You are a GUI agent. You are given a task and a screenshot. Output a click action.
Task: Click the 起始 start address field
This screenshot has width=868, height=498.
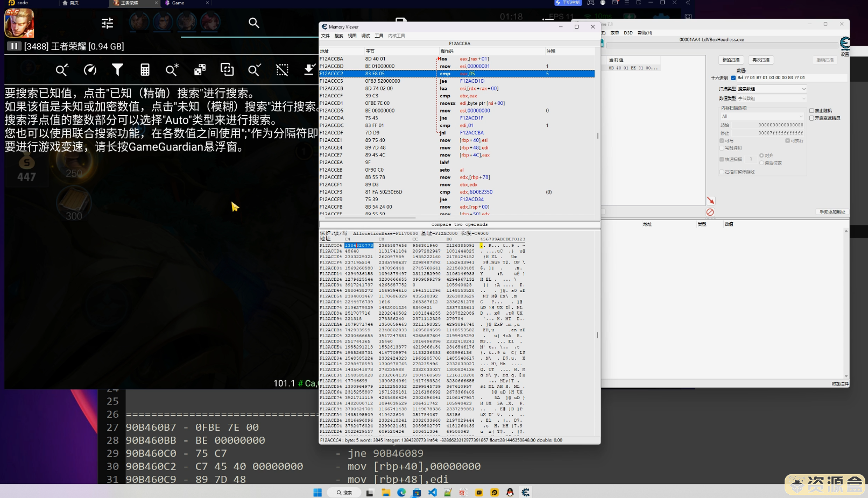(768, 125)
